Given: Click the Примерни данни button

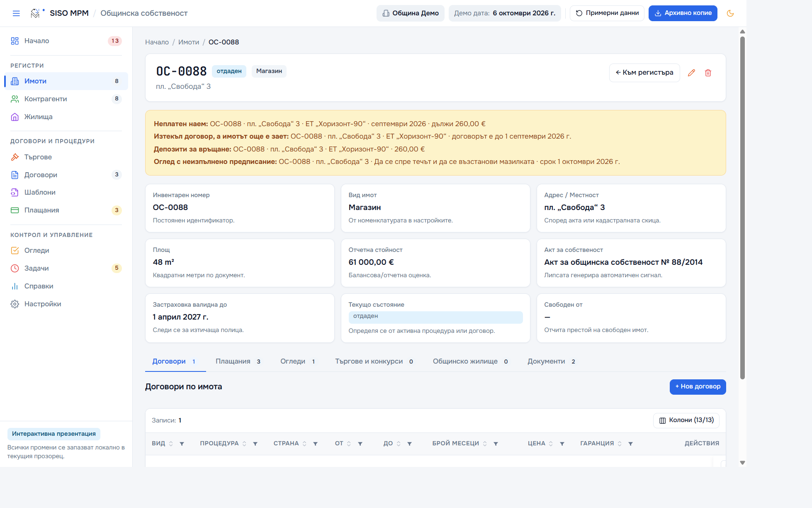Looking at the screenshot, I should point(607,13).
